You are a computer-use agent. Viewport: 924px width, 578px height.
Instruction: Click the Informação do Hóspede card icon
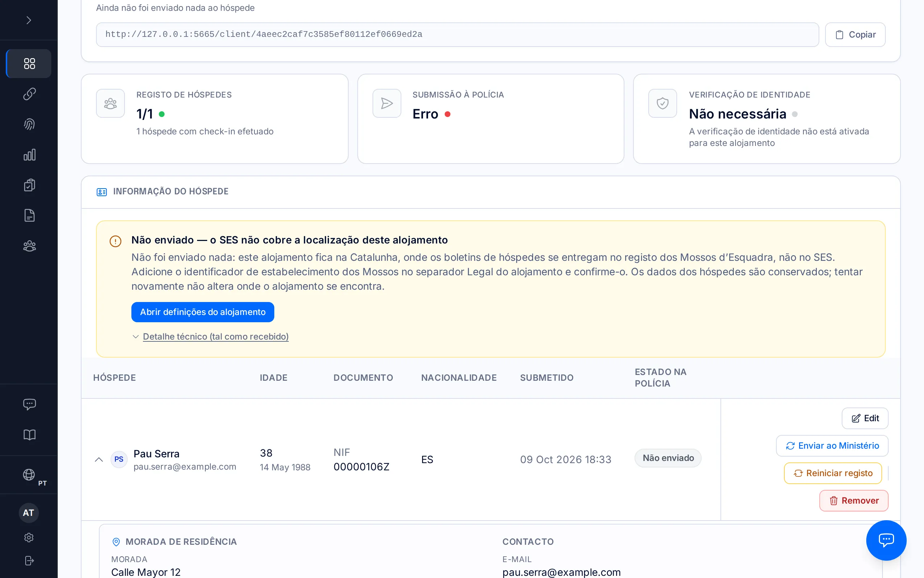click(101, 192)
